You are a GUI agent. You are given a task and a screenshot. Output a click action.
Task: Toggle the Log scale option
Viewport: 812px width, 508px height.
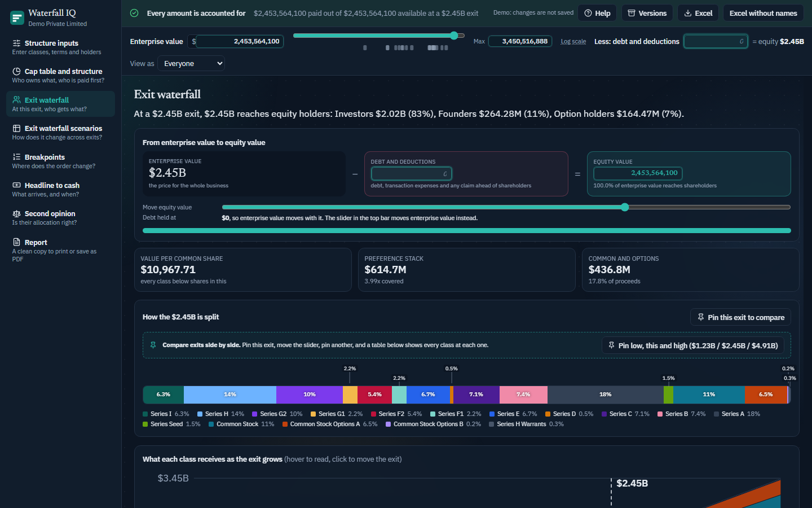(573, 41)
